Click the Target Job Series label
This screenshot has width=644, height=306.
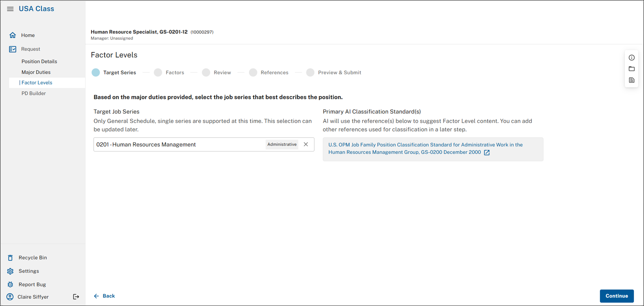tap(116, 111)
